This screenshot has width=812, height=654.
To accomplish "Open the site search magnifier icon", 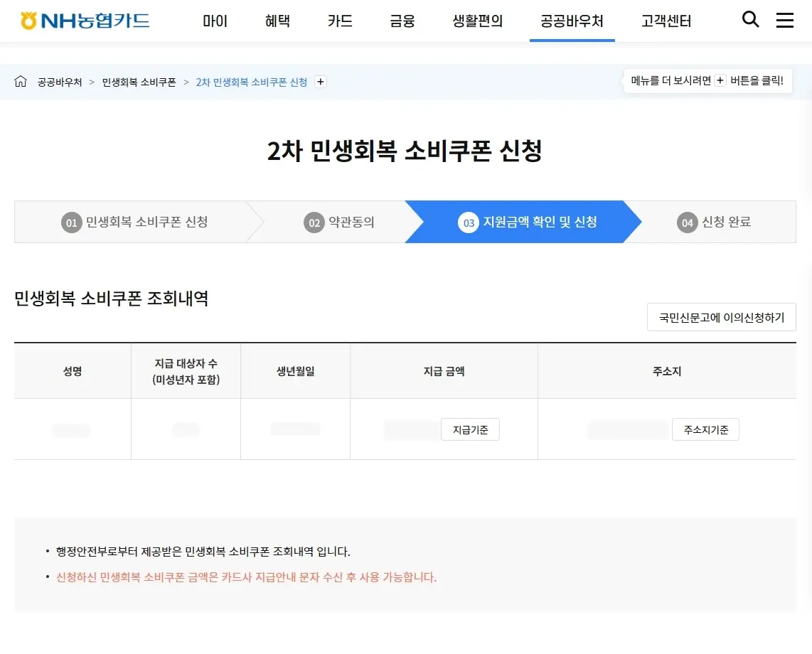I will [750, 20].
